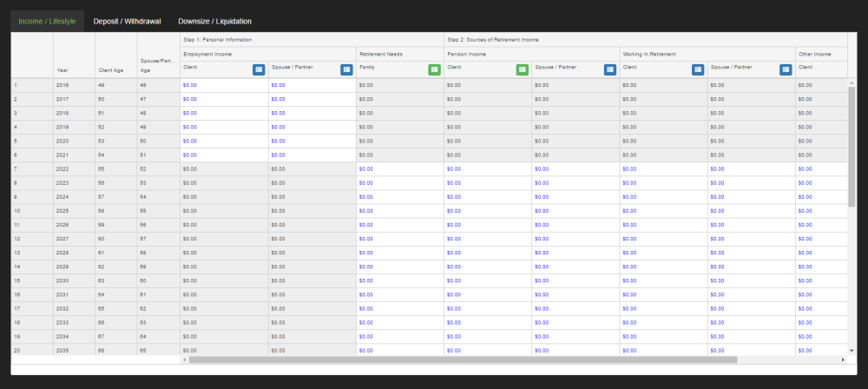Edit Employment Income Client value for 2016
The width and height of the screenshot is (868, 389).
click(224, 85)
